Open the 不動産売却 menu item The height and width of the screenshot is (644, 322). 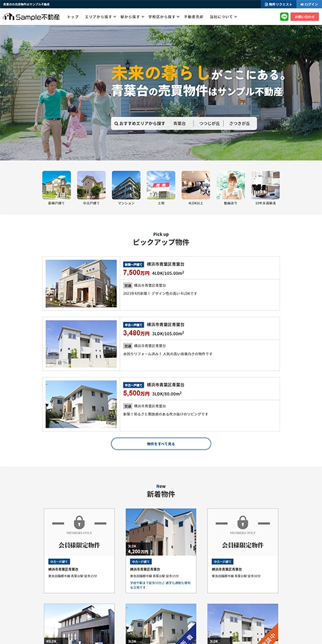[x=193, y=17]
